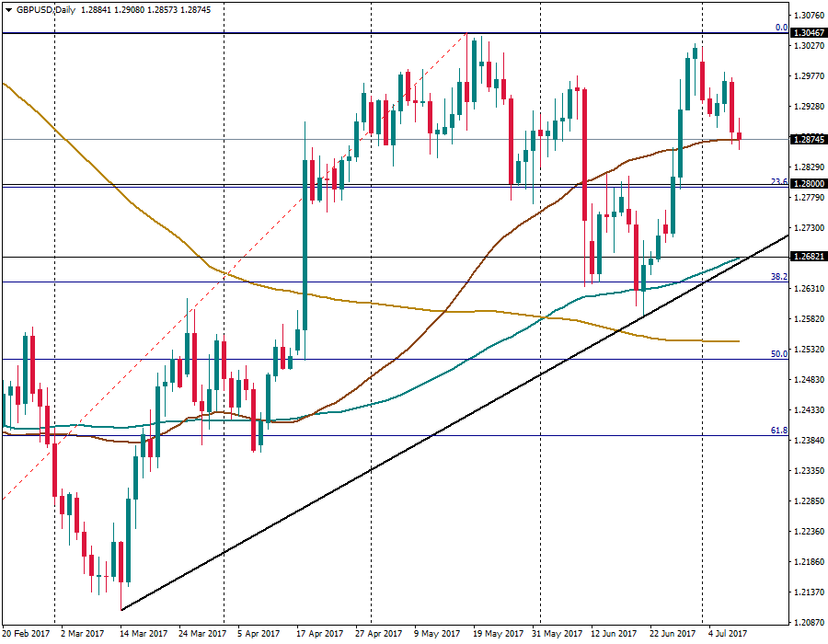Click the Fibonacci 23.6 level label
This screenshot has width=828, height=644.
pos(778,182)
